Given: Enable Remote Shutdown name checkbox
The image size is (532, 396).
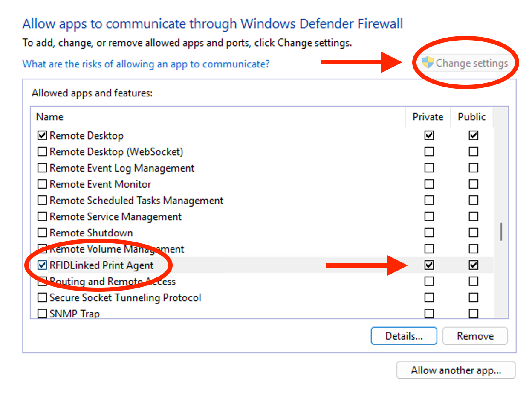Looking at the screenshot, I should tap(42, 233).
